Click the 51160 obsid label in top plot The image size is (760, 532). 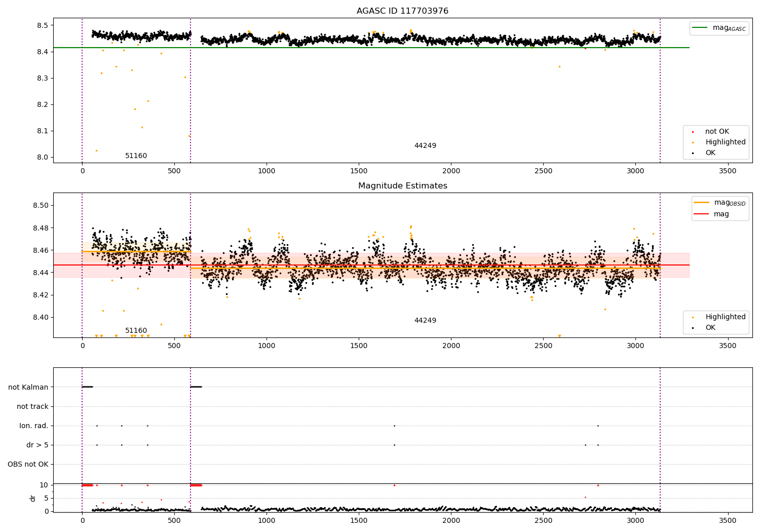coord(136,156)
